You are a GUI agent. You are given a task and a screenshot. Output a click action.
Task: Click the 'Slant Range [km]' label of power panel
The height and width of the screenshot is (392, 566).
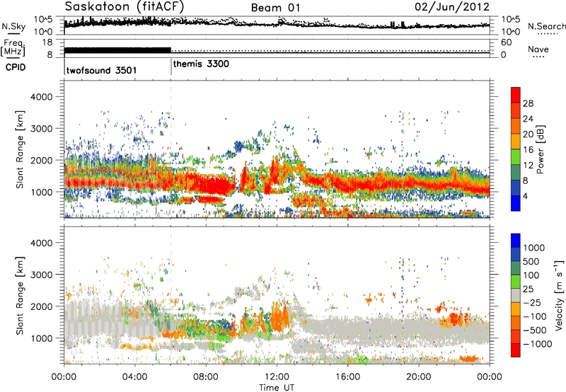20,149
